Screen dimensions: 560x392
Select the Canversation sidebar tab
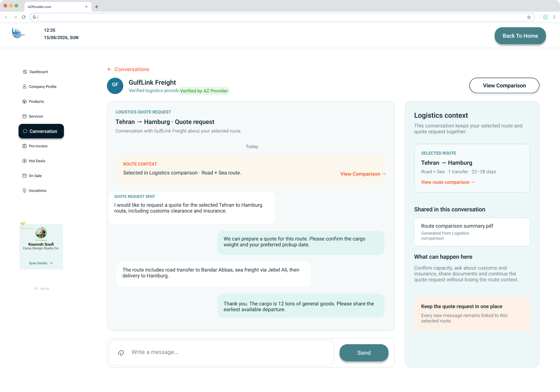point(41,131)
